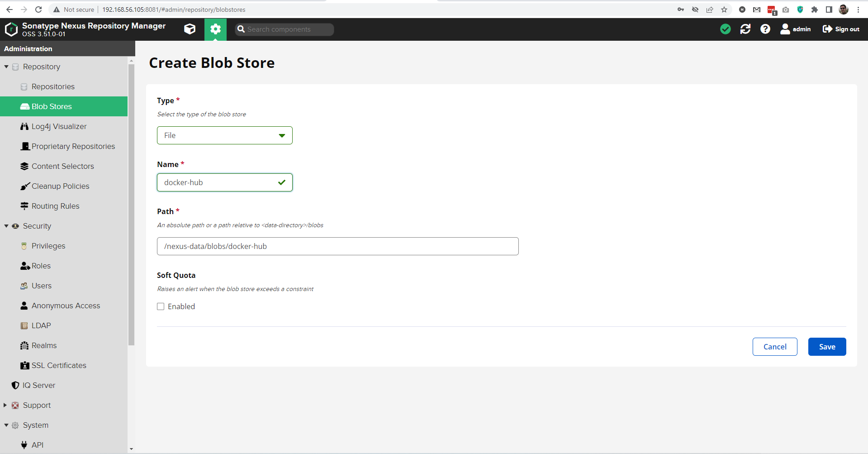Click the green shield extension icon
The height and width of the screenshot is (454, 868).
[800, 10]
